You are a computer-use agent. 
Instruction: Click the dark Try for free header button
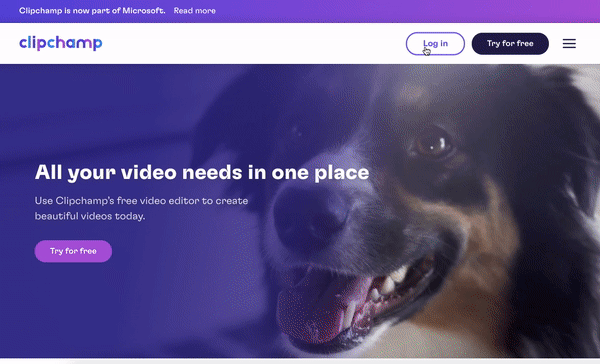[x=510, y=44]
